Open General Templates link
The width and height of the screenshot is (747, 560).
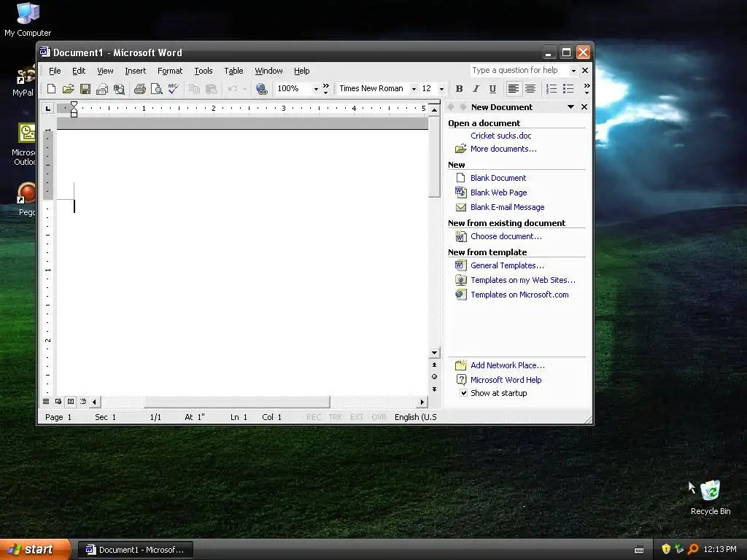[x=508, y=265]
